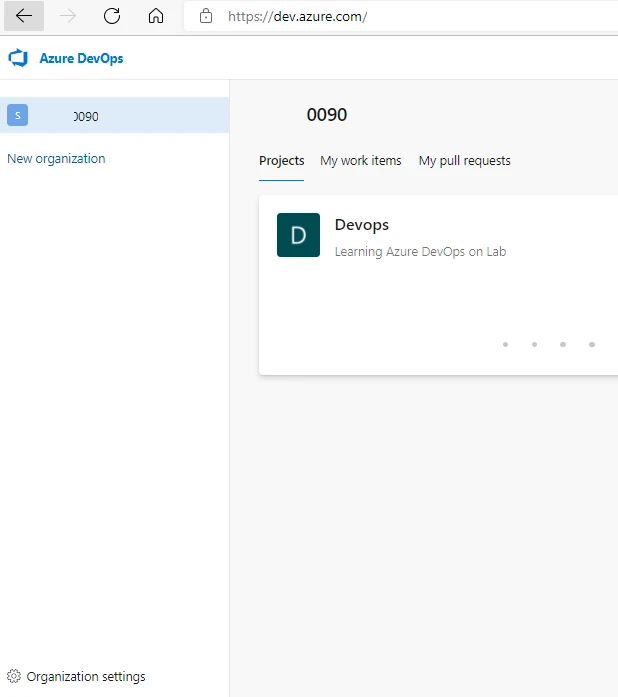Viewport: 618px width, 697px height.
Task: Click the Azure DevOps logo icon
Action: click(x=18, y=58)
